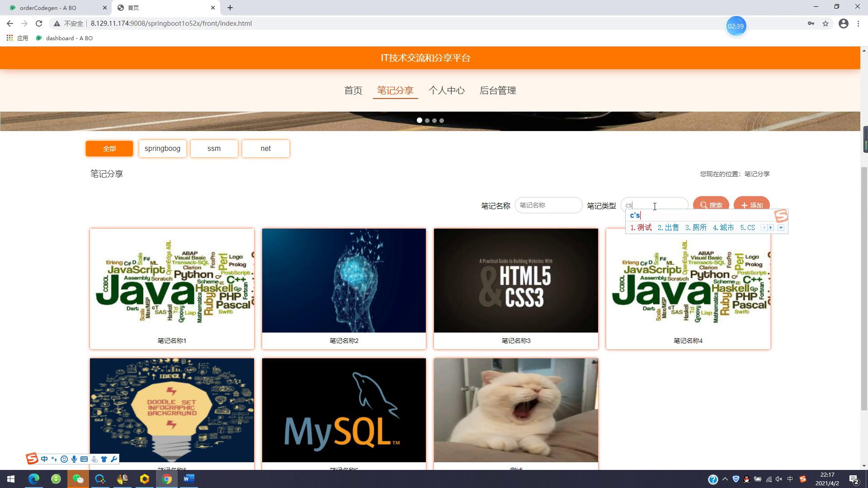Image resolution: width=868 pixels, height=488 pixels.
Task: Show hidden system tray icons chevron
Action: coord(725,479)
